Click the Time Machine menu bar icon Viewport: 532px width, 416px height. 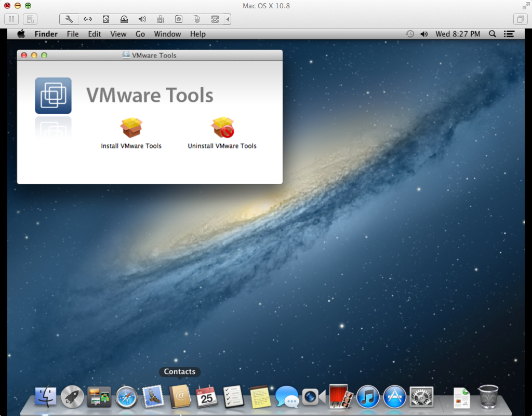pyautogui.click(x=410, y=34)
